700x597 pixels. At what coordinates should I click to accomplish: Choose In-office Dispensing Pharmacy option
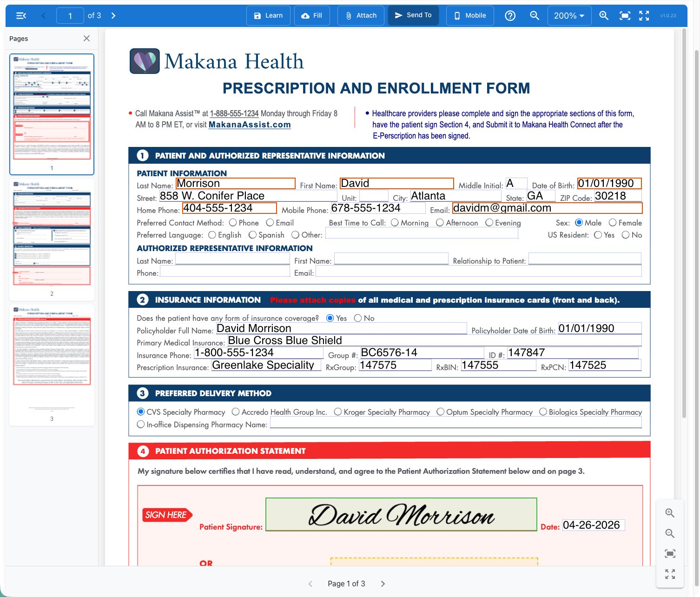(x=140, y=424)
